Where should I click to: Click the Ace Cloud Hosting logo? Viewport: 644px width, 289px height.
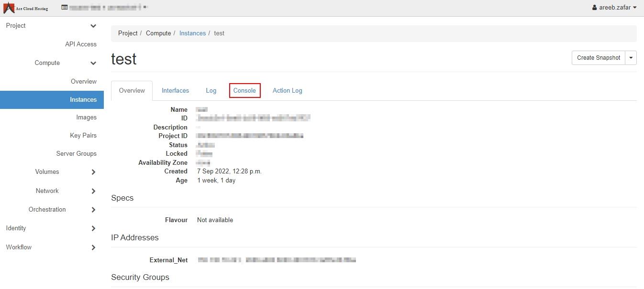pos(26,8)
